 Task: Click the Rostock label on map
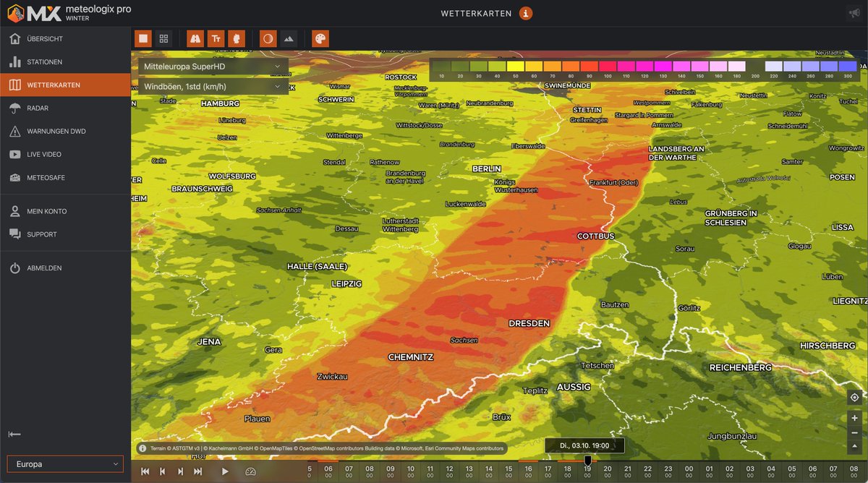pyautogui.click(x=401, y=77)
